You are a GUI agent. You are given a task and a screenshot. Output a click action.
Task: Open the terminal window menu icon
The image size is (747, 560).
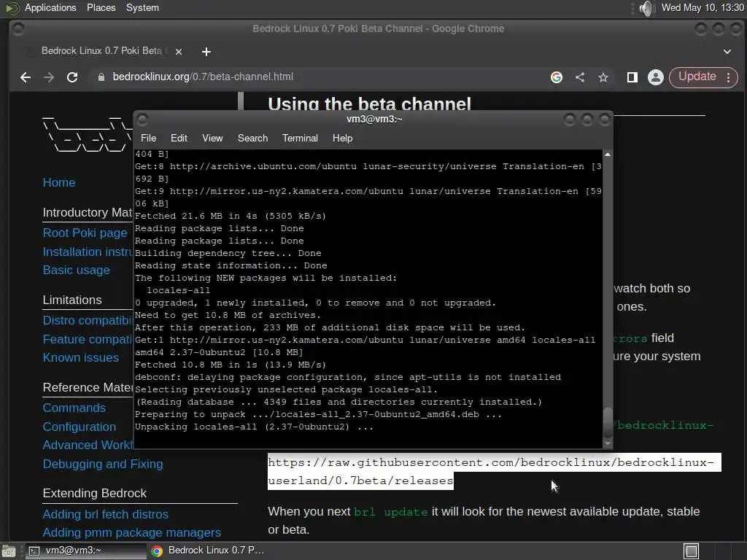pos(142,119)
